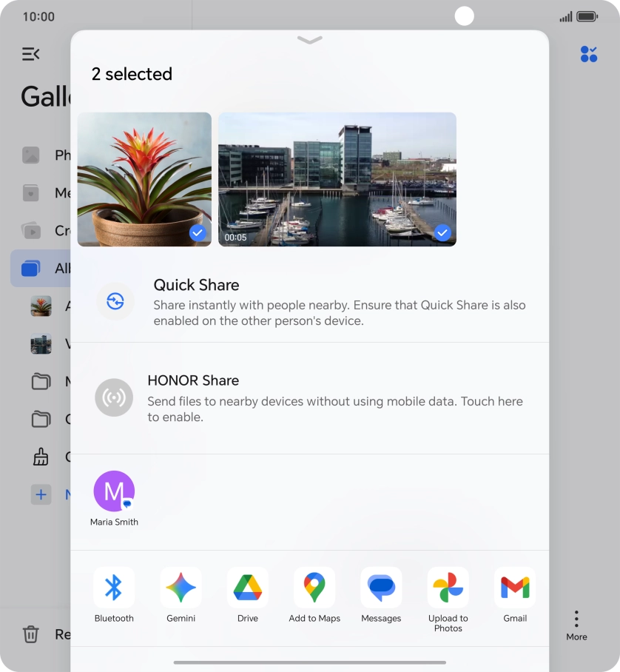The height and width of the screenshot is (672, 620).
Task: Share through Gmail
Action: click(x=515, y=588)
